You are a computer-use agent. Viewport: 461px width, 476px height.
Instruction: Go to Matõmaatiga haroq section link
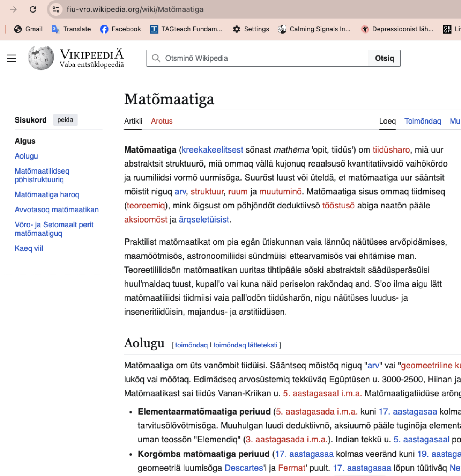47,194
